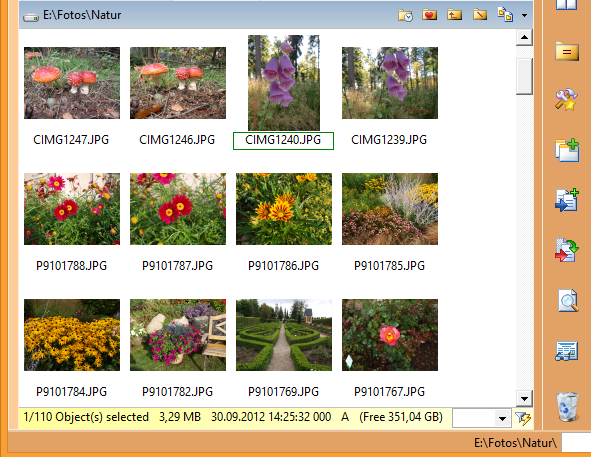This screenshot has width=591, height=457.
Task: Go up one folder level
Action: [x=455, y=15]
